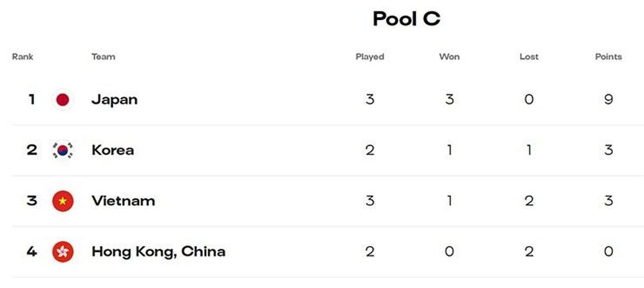Sort by the Lost column header
The width and height of the screenshot is (644, 288).
[529, 57]
